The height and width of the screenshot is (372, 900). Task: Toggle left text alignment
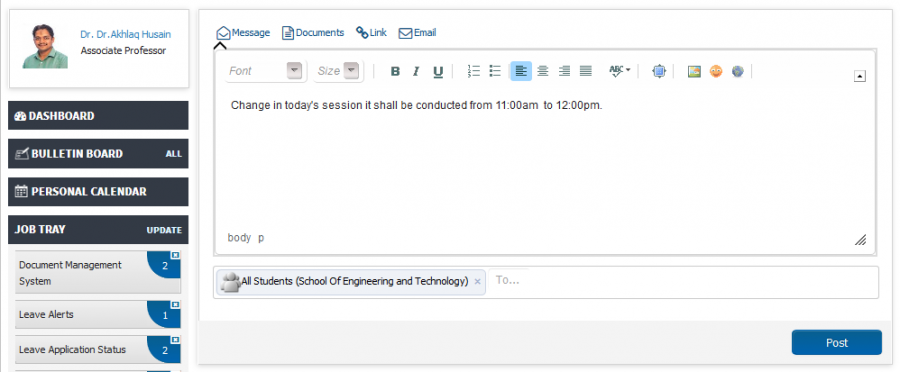521,71
